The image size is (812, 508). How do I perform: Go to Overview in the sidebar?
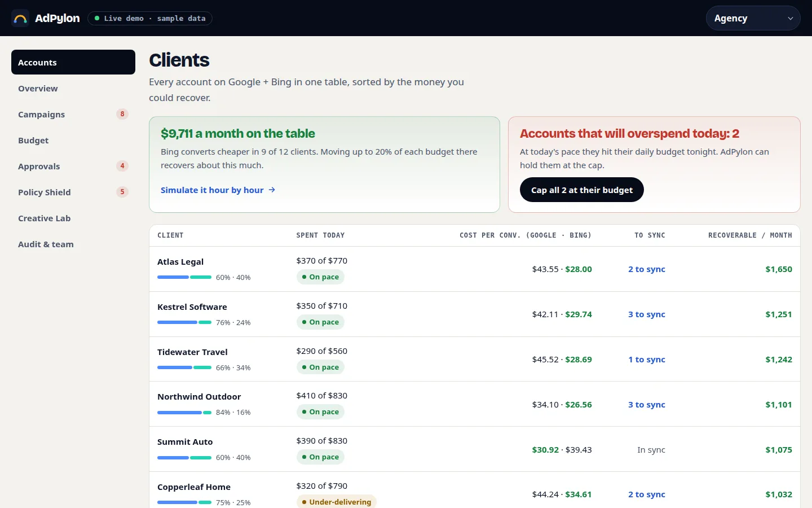click(x=73, y=88)
